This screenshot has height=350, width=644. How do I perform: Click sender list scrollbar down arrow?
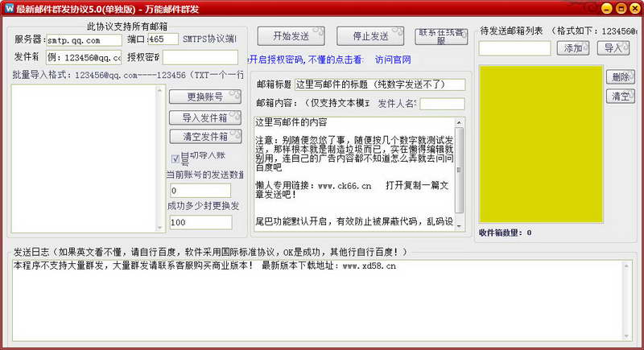[x=160, y=228]
